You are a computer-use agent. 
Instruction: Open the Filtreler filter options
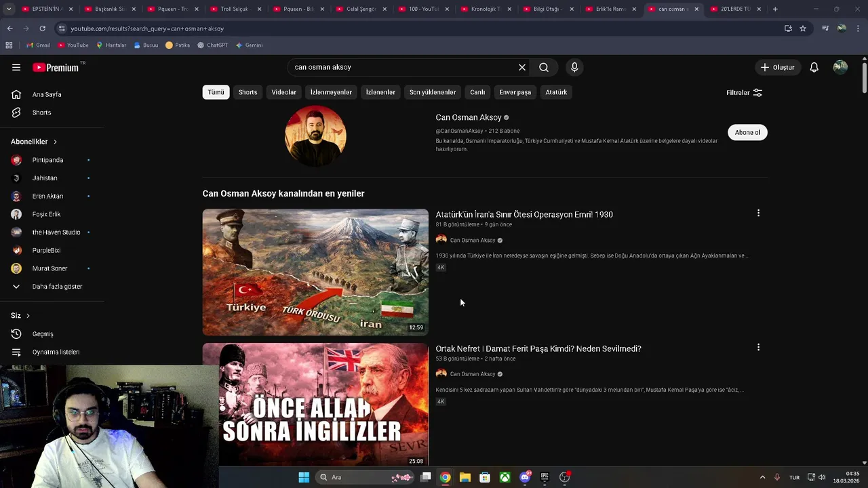tap(744, 92)
